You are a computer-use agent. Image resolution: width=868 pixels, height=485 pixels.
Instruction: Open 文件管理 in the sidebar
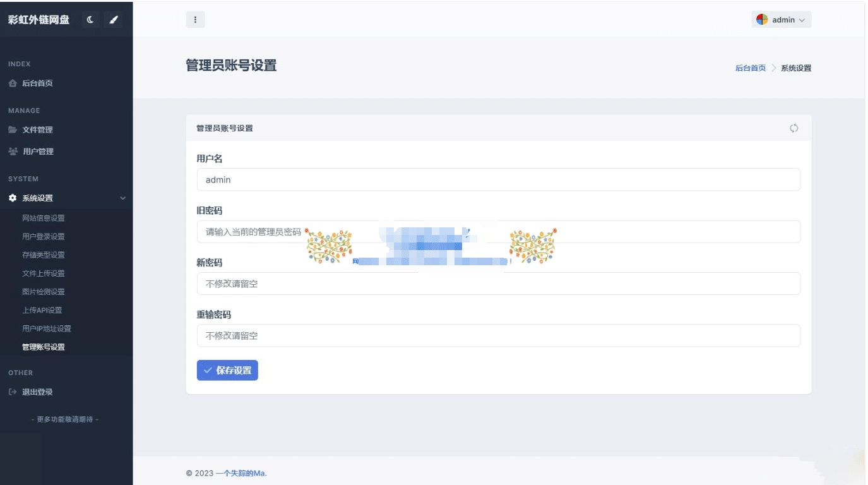37,130
